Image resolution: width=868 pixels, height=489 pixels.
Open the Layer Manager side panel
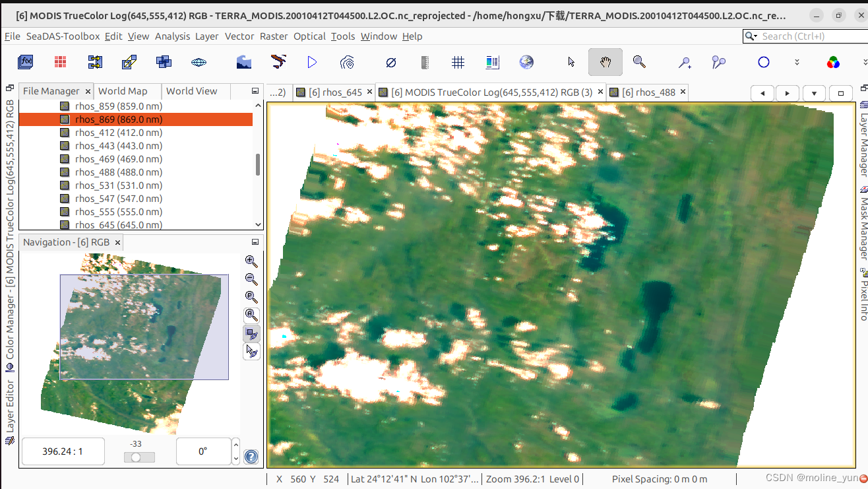point(863,139)
